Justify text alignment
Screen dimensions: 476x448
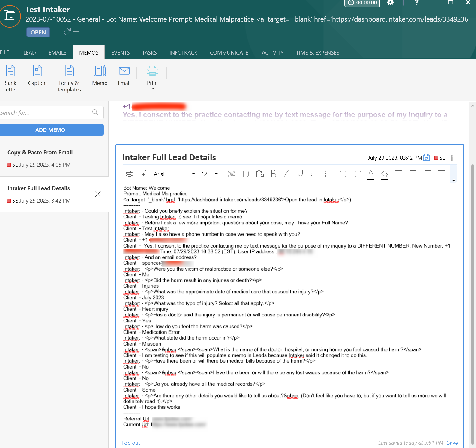point(441,174)
